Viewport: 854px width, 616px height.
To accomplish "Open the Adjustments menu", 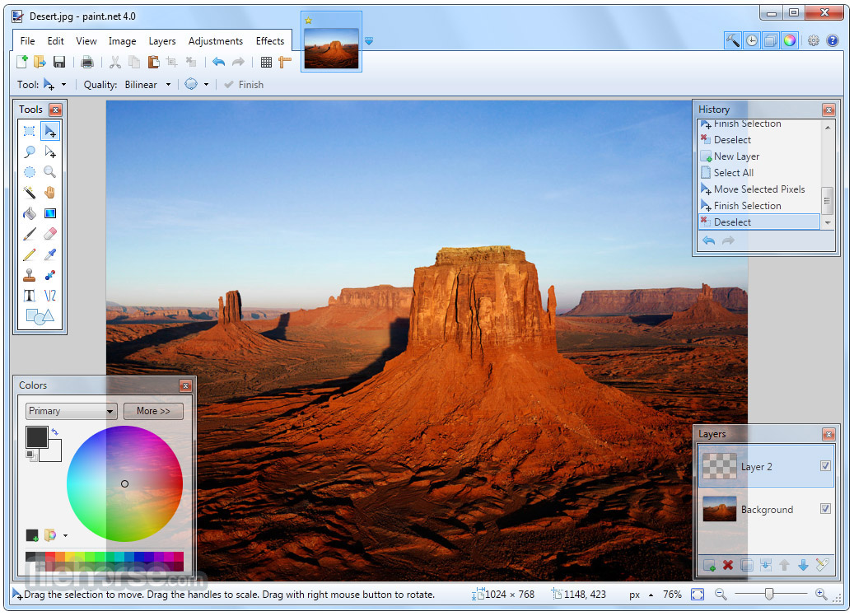I will (215, 40).
